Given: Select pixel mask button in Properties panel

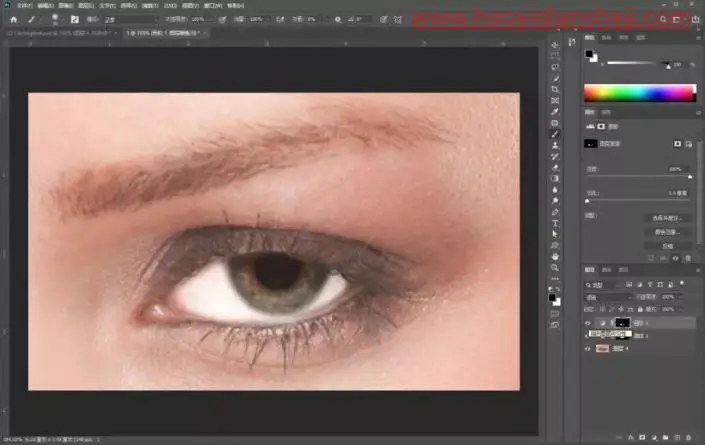Looking at the screenshot, I should (677, 144).
